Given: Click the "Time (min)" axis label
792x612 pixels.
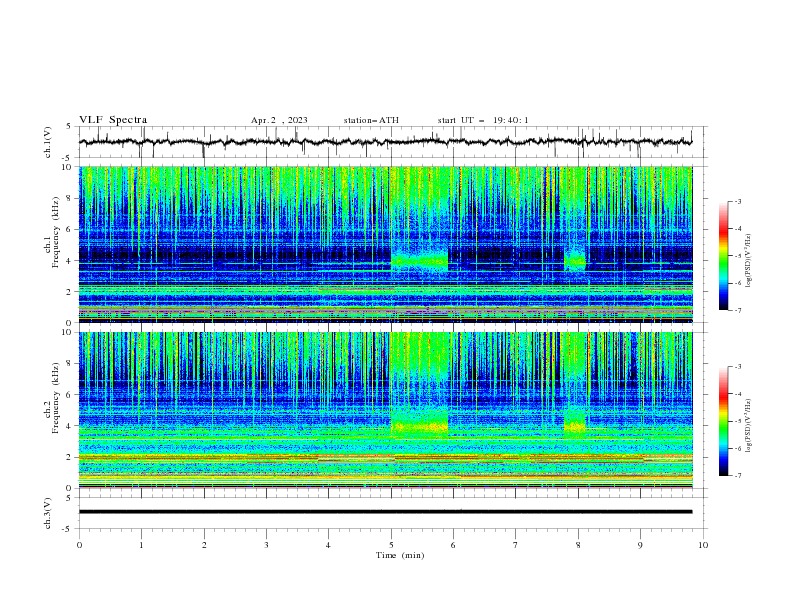Looking at the screenshot, I should [400, 555].
